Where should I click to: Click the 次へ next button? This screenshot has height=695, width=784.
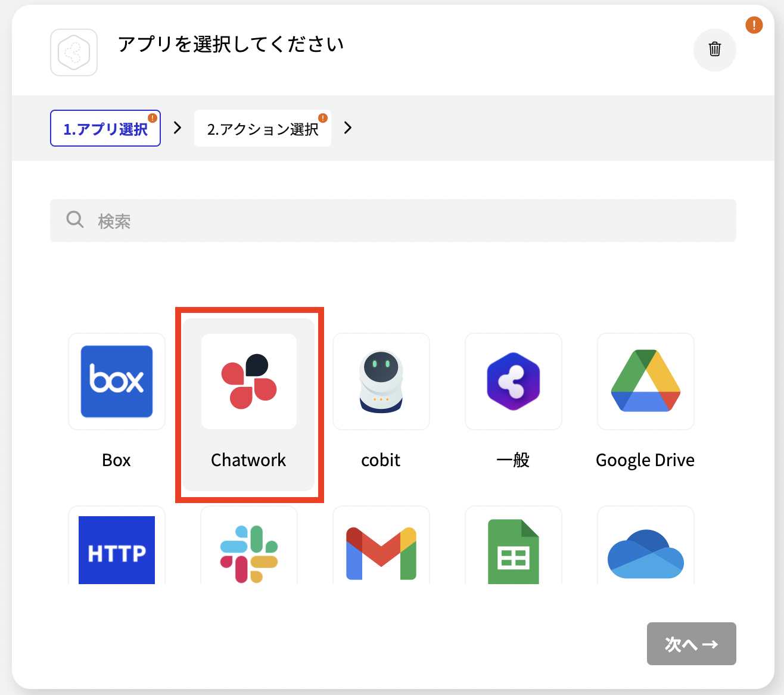pyautogui.click(x=692, y=644)
